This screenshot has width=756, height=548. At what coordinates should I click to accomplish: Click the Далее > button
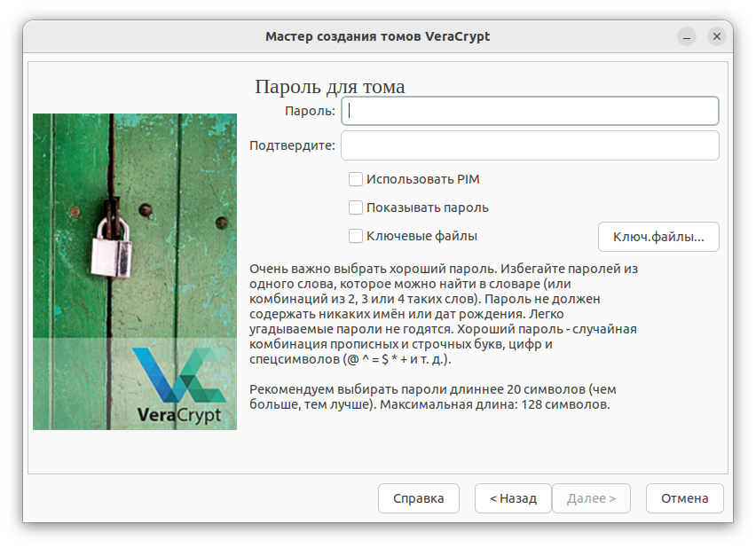[x=591, y=498]
